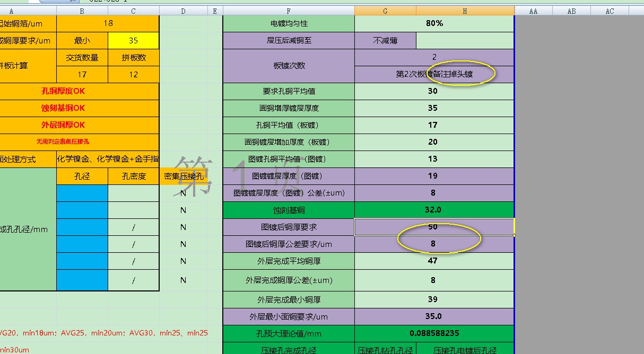Screen dimensions: 644x354
Task: Select the value 8 for 外层完成铜厚公差
Action: point(434,280)
